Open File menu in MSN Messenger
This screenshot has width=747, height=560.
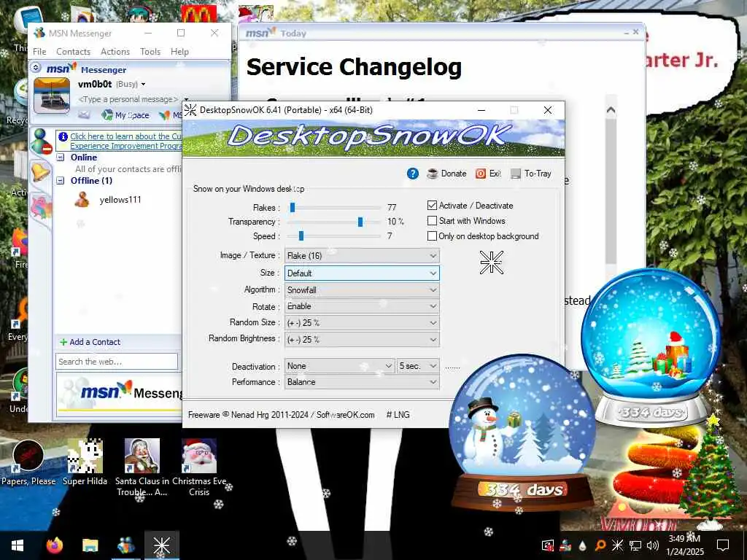[39, 52]
